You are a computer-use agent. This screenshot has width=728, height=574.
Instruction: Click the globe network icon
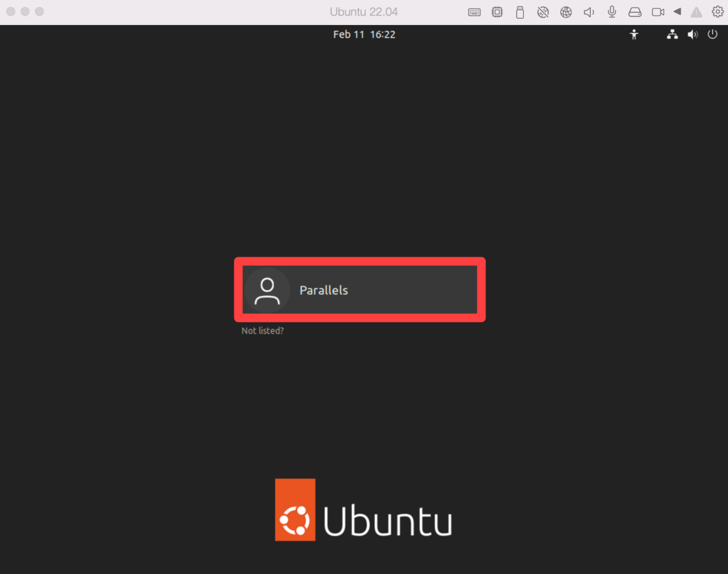(566, 11)
